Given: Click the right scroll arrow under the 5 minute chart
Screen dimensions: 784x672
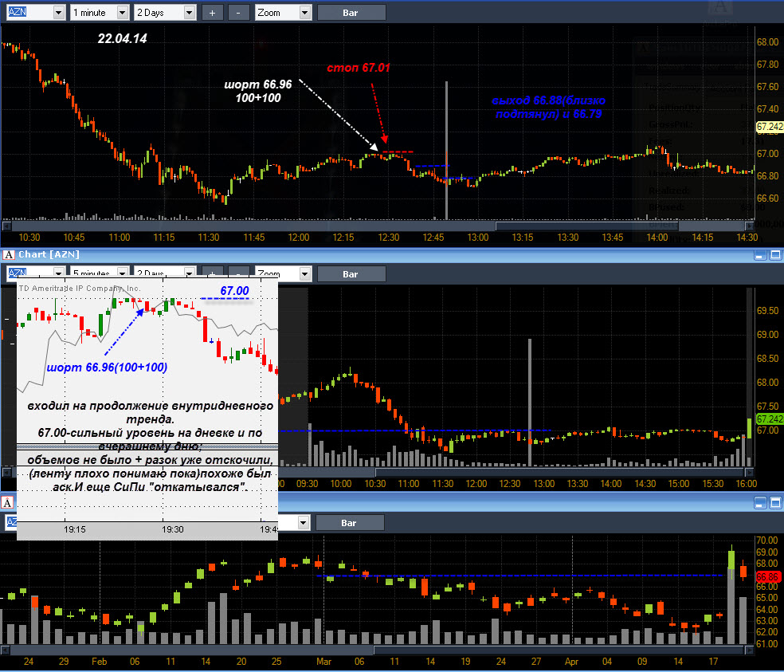Looking at the screenshot, I should coord(749,472).
